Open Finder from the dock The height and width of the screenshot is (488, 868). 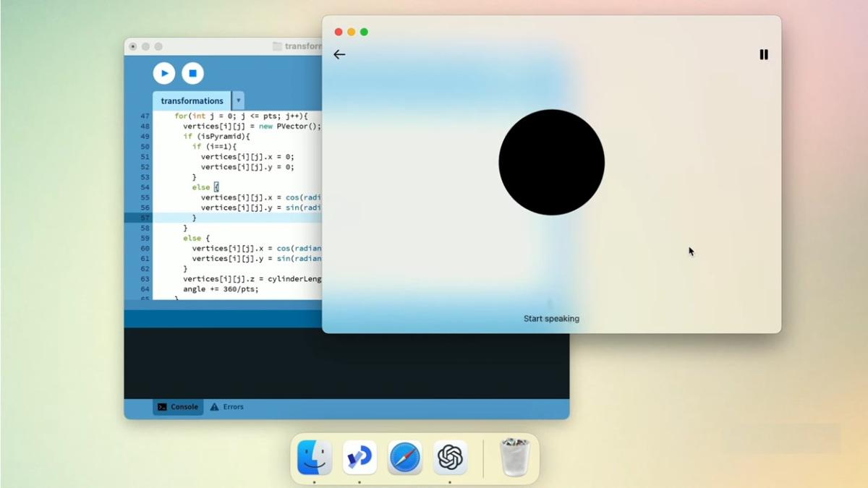(315, 457)
